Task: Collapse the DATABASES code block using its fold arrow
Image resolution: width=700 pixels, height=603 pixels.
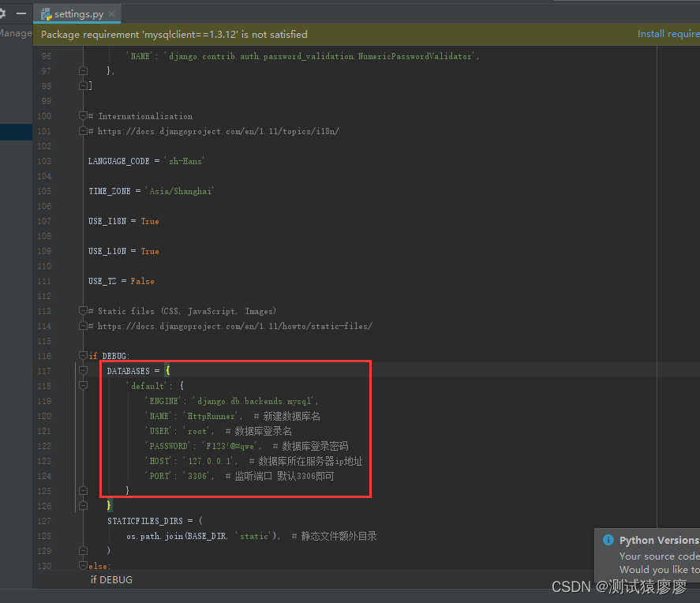Action: (x=83, y=371)
